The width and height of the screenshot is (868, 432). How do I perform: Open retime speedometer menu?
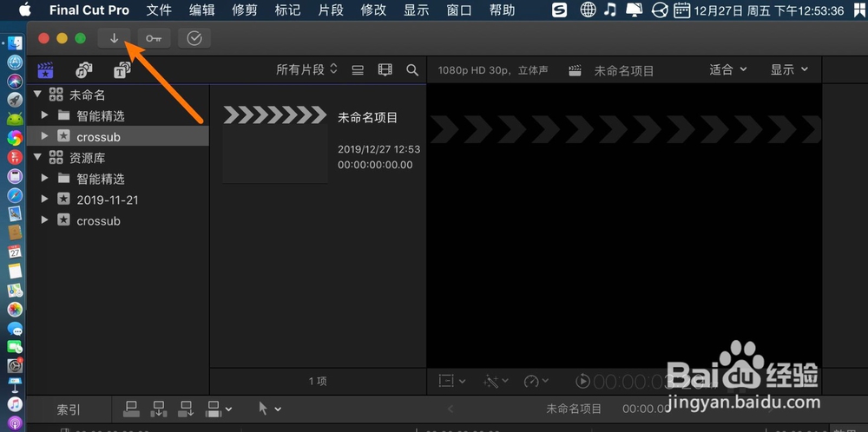pyautogui.click(x=536, y=381)
